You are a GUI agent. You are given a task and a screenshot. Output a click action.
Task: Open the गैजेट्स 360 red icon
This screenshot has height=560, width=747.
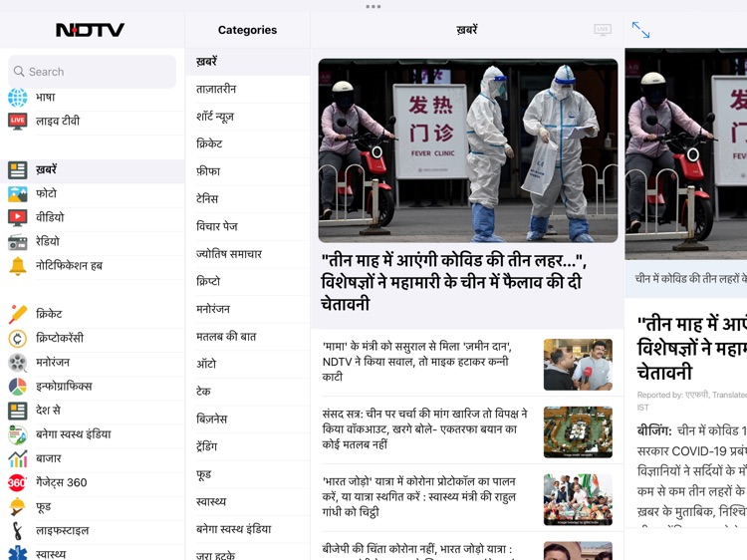(17, 483)
